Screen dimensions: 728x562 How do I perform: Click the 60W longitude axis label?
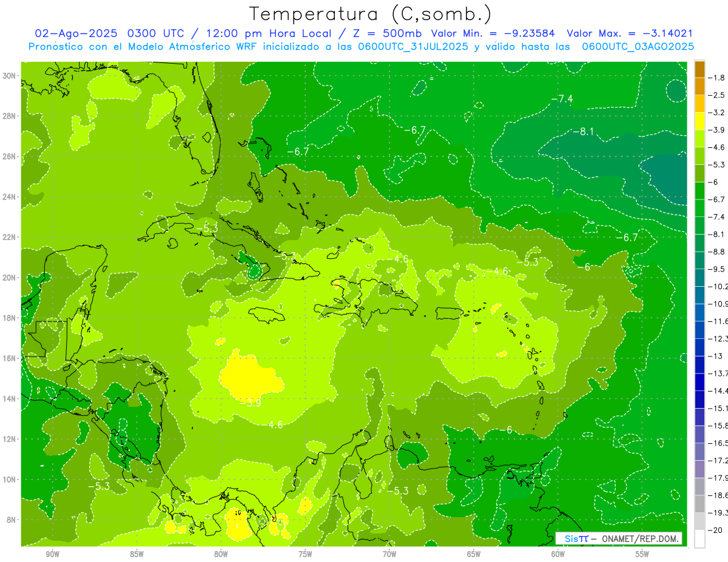click(x=558, y=554)
